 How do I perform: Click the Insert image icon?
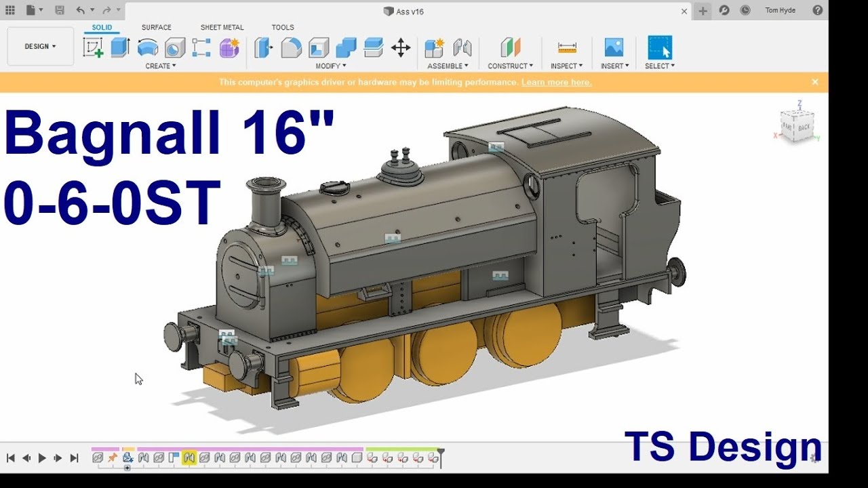[x=614, y=47]
